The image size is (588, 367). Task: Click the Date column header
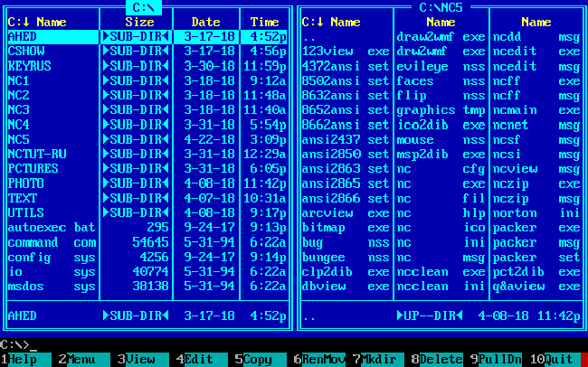point(205,22)
